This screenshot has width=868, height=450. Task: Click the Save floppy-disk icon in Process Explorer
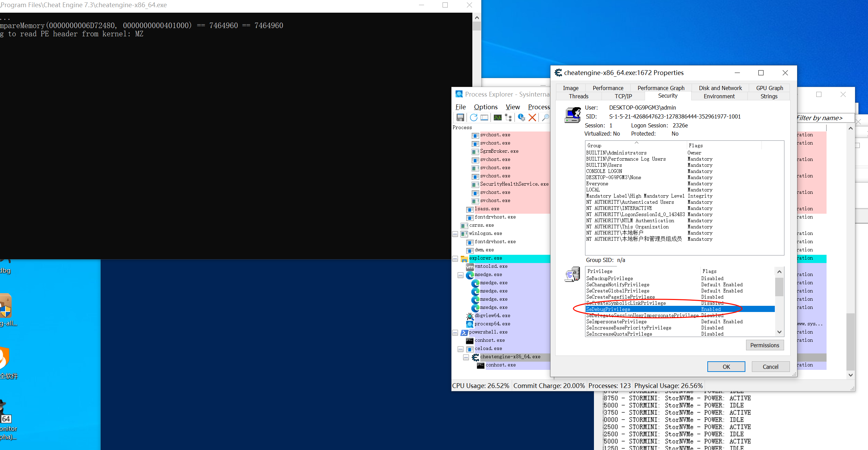pos(460,117)
